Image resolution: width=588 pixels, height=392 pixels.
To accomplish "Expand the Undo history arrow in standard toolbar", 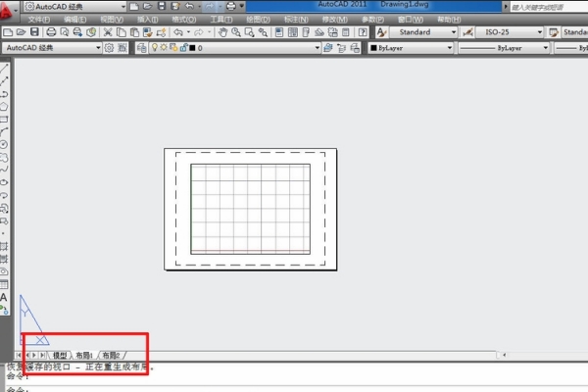I will click(188, 32).
